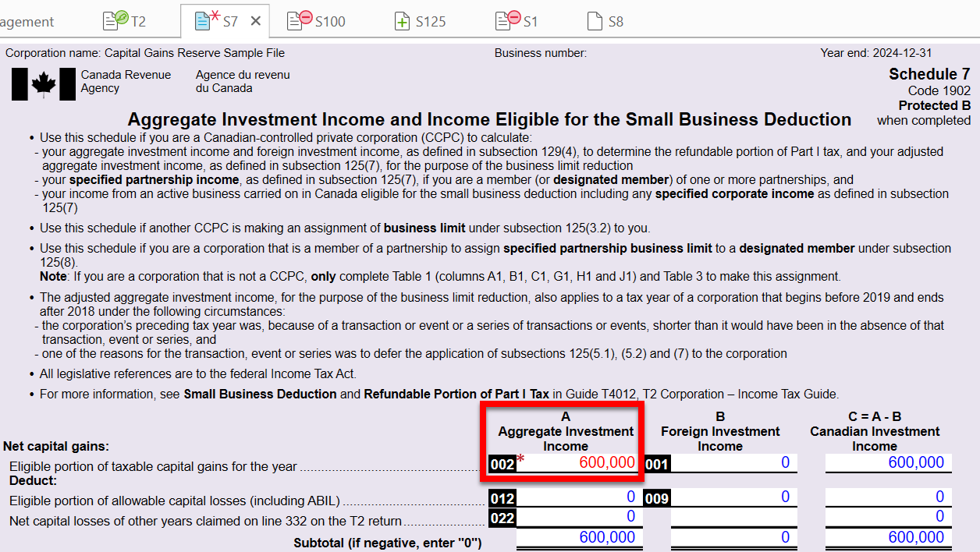Click the Business number label
This screenshot has width=980, height=552.
click(x=540, y=53)
